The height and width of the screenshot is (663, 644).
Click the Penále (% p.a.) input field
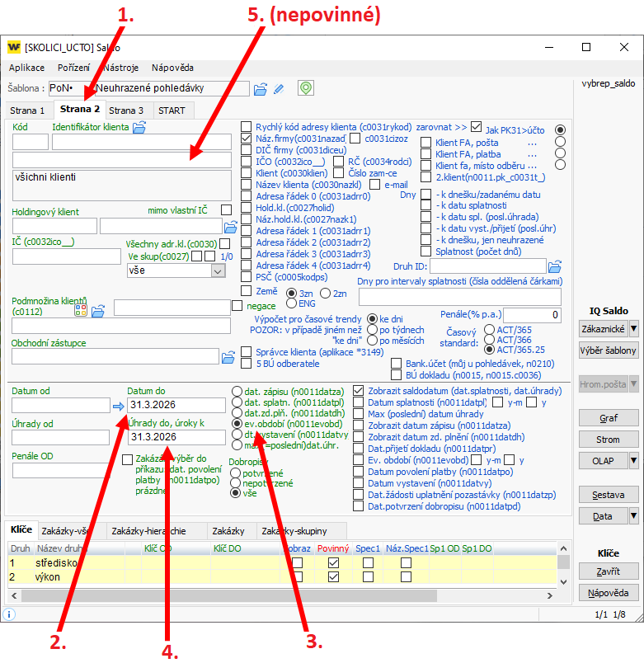(532, 315)
